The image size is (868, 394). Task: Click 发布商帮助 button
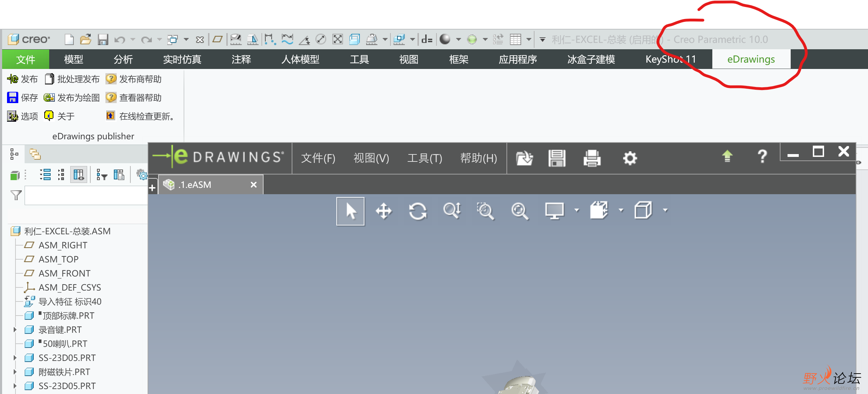(134, 79)
